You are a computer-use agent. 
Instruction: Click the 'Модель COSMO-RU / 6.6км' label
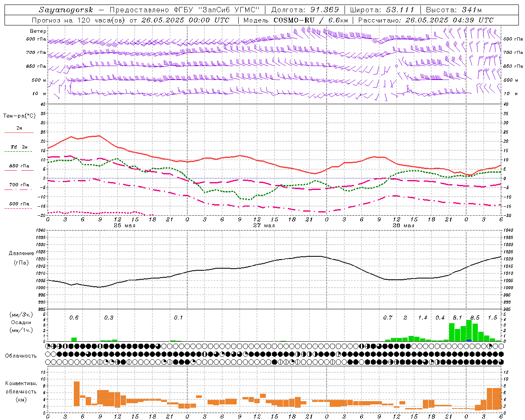(296, 20)
